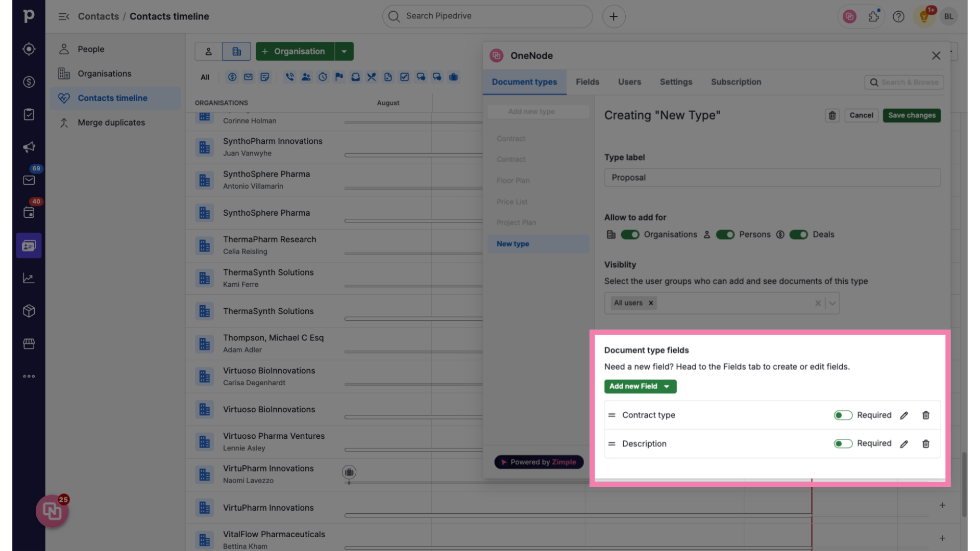Filter timeline by checkbox activity icon

tap(404, 77)
